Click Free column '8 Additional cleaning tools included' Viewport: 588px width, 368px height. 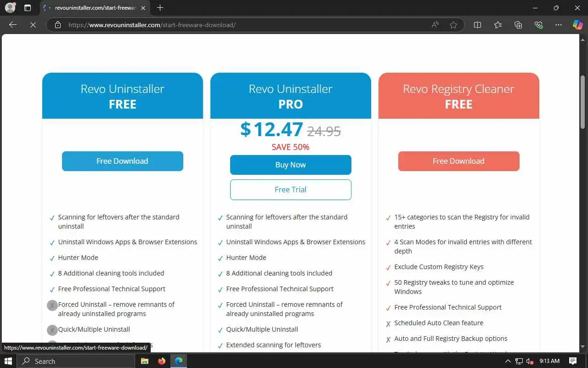(111, 273)
